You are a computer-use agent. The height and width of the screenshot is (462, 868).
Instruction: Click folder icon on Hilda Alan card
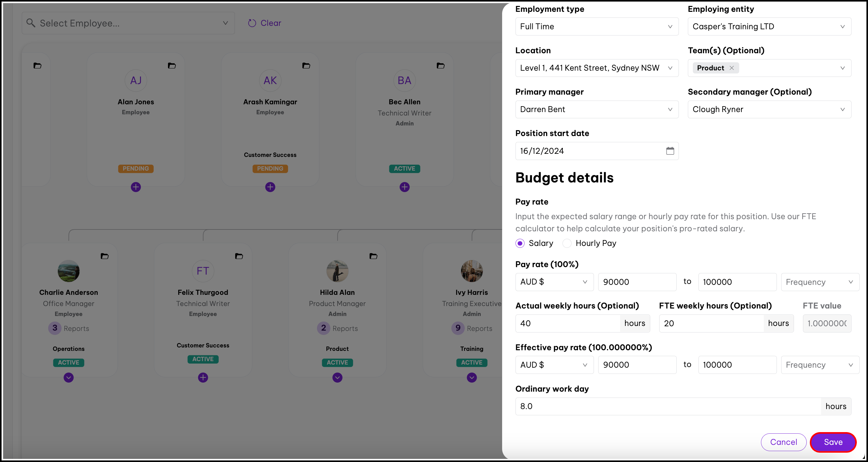click(373, 256)
